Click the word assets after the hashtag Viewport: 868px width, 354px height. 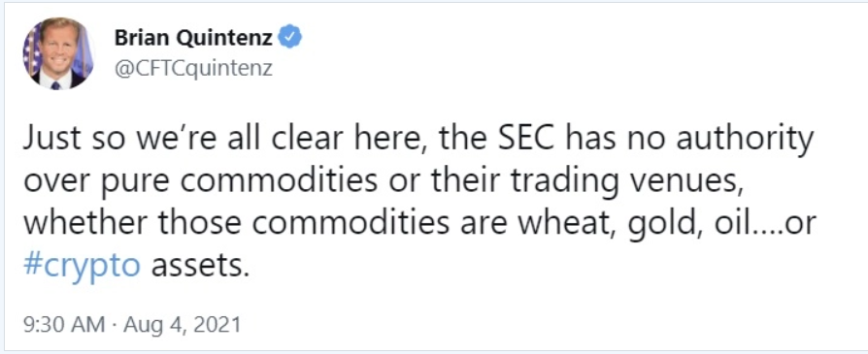point(197,268)
